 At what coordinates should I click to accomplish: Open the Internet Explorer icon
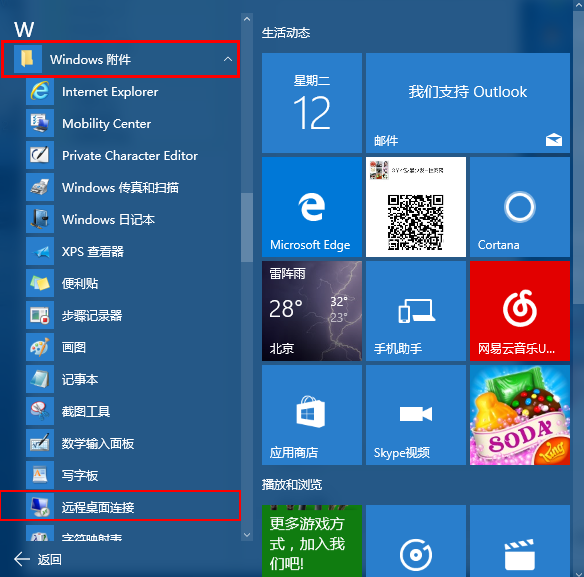coord(40,91)
